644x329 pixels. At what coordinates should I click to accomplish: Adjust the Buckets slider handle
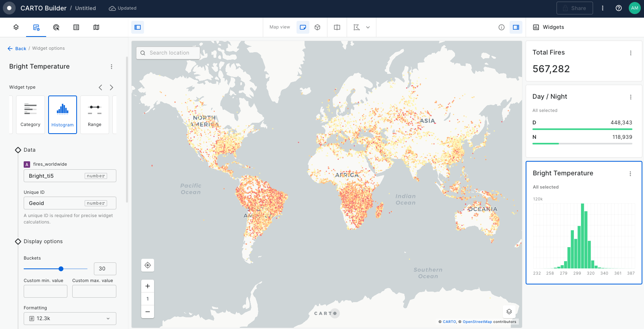(61, 269)
